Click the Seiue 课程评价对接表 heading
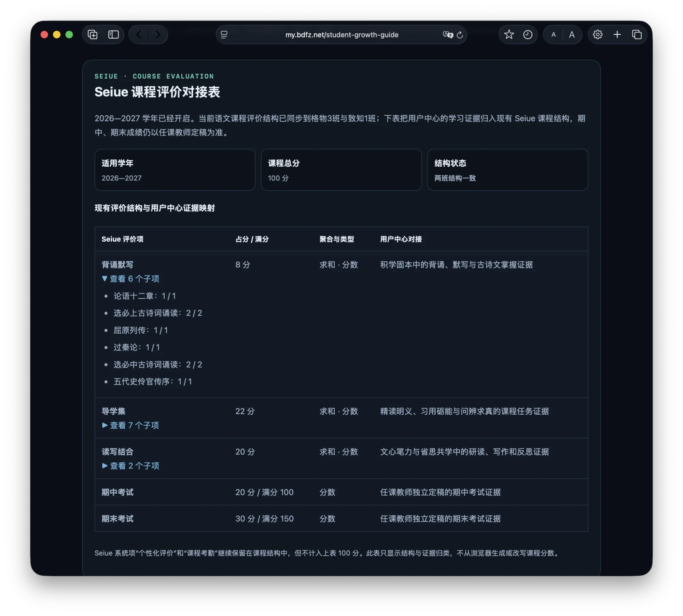This screenshot has width=683, height=616. (x=157, y=92)
